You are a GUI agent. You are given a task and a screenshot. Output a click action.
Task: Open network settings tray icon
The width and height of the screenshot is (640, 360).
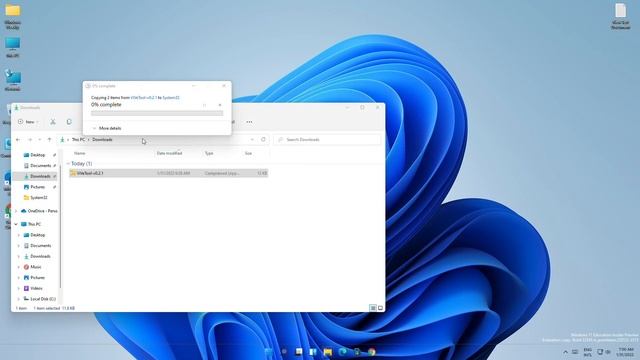(600, 352)
